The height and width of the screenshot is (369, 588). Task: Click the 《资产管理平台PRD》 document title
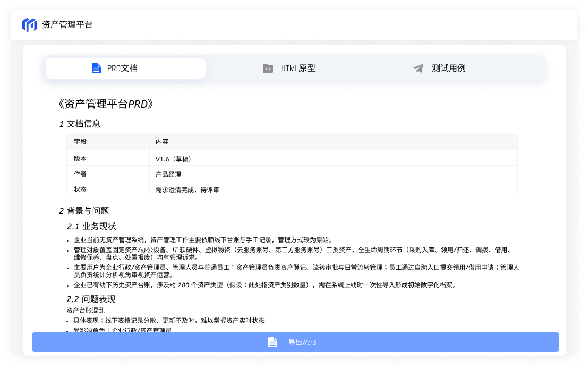106,104
